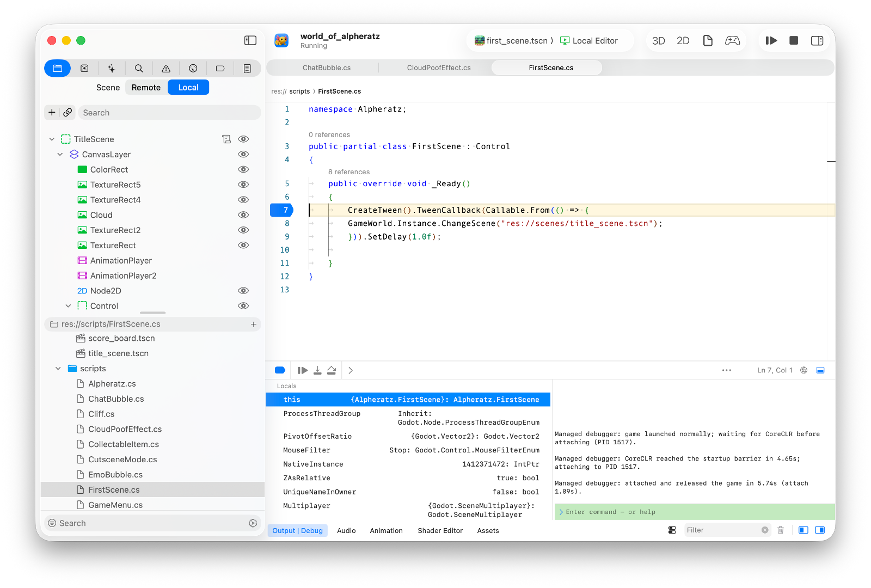Viewport: 871px width, 588px height.
Task: Clear the Filter field
Action: click(765, 530)
